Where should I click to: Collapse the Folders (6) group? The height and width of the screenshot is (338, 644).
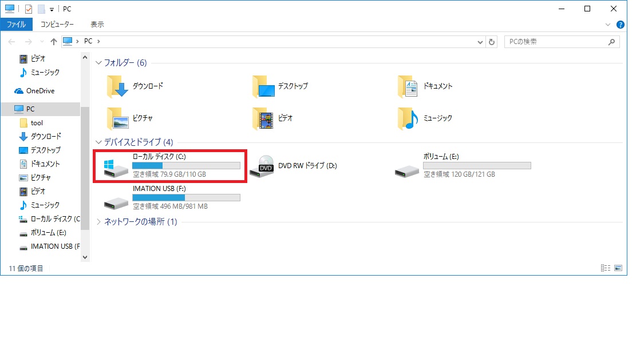pos(98,63)
